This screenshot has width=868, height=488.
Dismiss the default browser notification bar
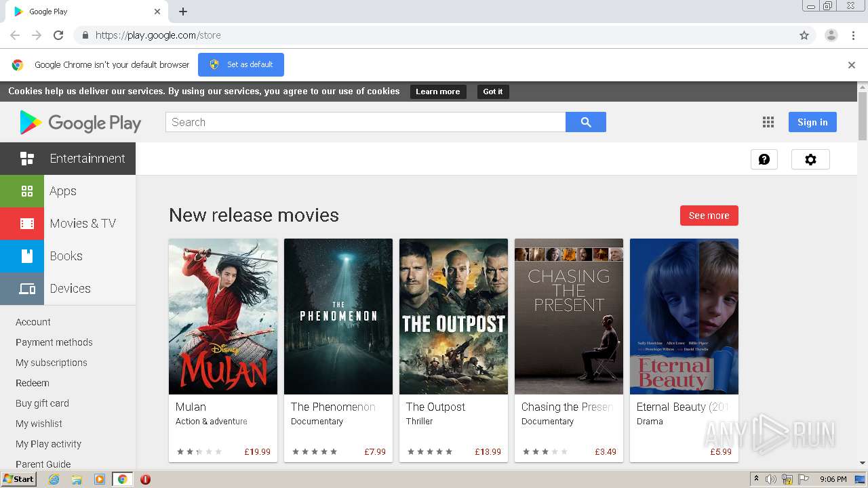(852, 65)
